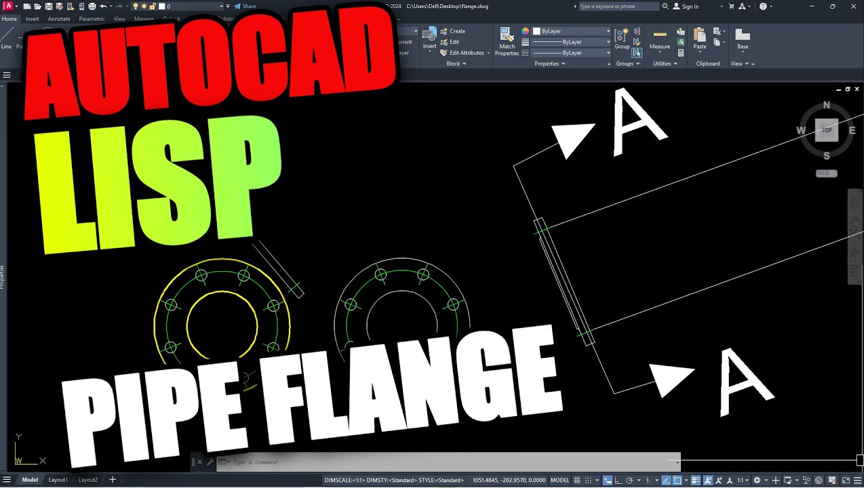Select the Home ribbon tab
Image resolution: width=868 pixels, height=488 pixels.
(x=9, y=19)
